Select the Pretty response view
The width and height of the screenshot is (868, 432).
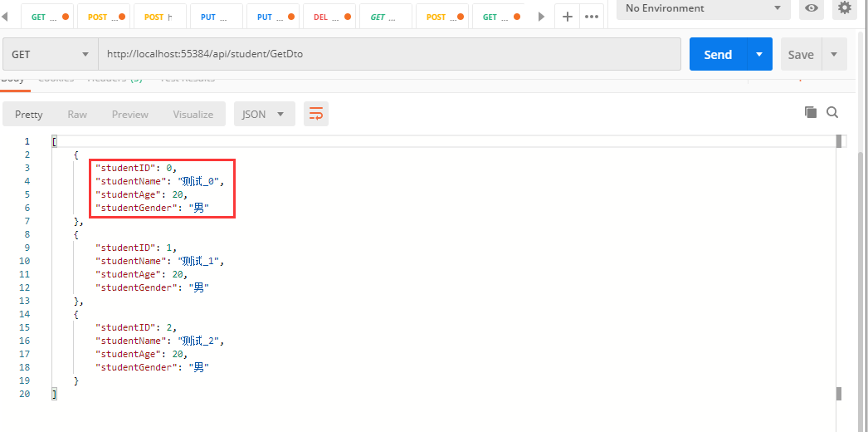click(x=29, y=114)
